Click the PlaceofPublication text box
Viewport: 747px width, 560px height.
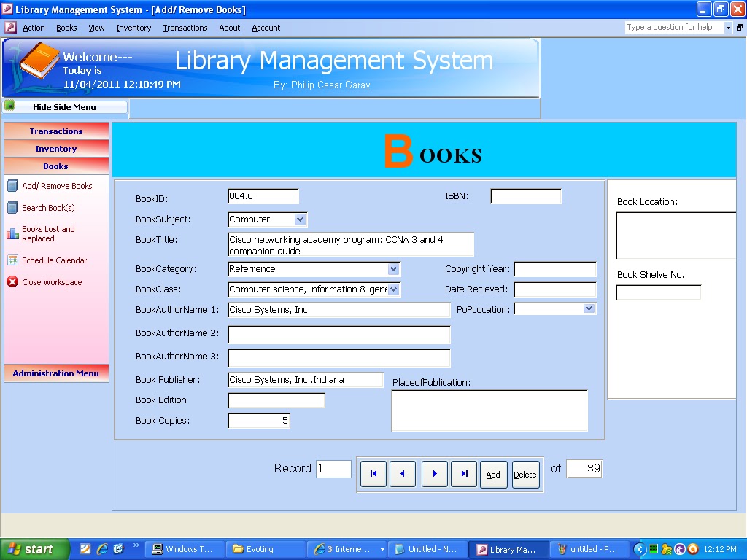coord(489,411)
